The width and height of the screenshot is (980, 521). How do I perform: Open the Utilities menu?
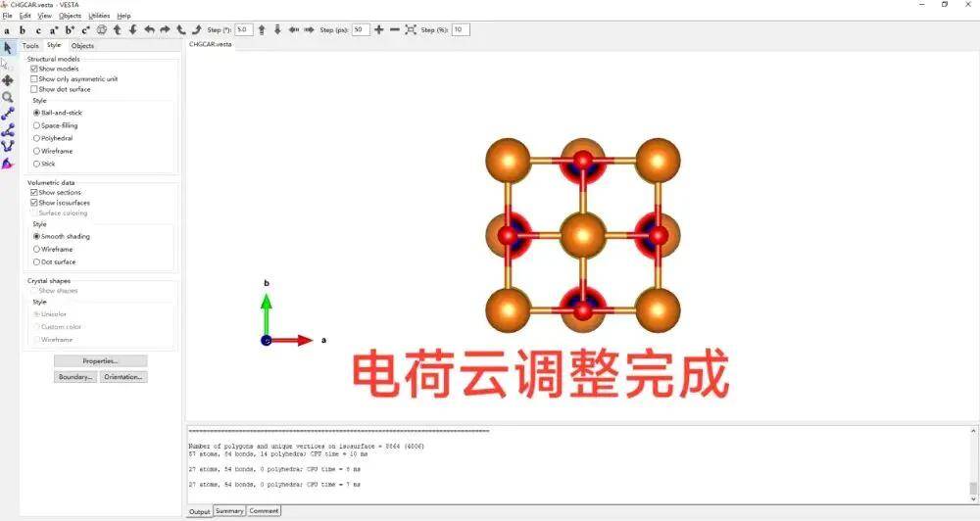point(99,16)
